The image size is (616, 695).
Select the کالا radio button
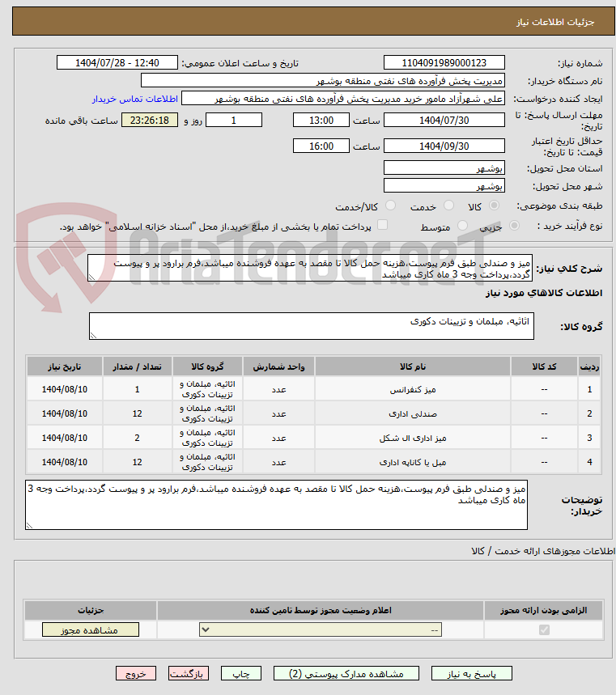pos(494,206)
